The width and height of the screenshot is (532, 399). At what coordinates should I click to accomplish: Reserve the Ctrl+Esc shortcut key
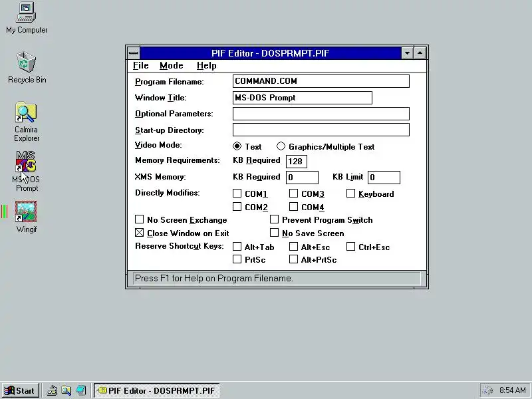(351, 247)
